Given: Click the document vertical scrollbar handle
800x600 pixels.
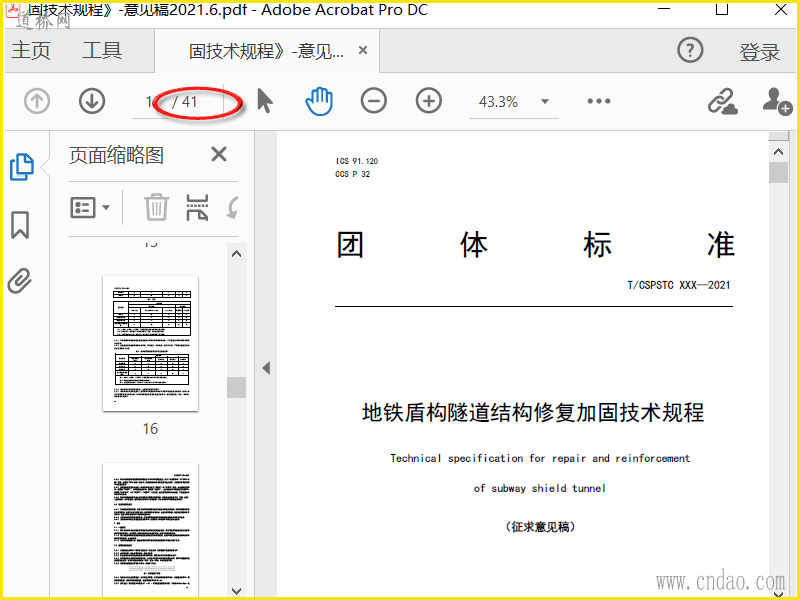Looking at the screenshot, I should [x=778, y=172].
